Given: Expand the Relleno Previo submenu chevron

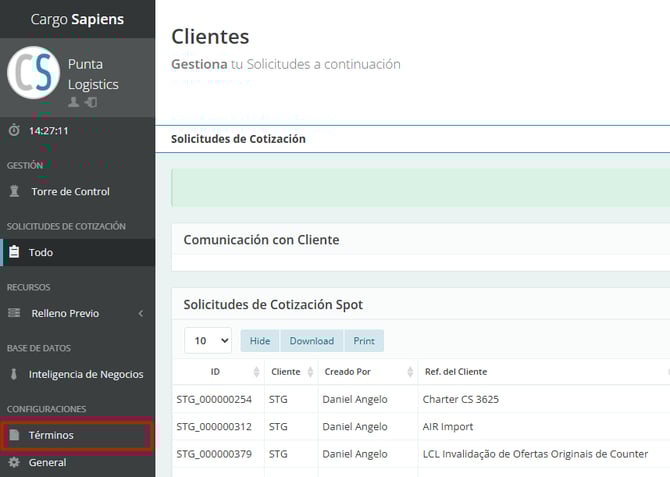Looking at the screenshot, I should (x=140, y=313).
